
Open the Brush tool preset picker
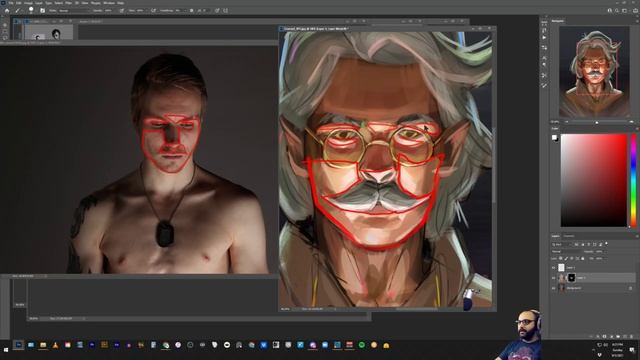click(x=18, y=11)
